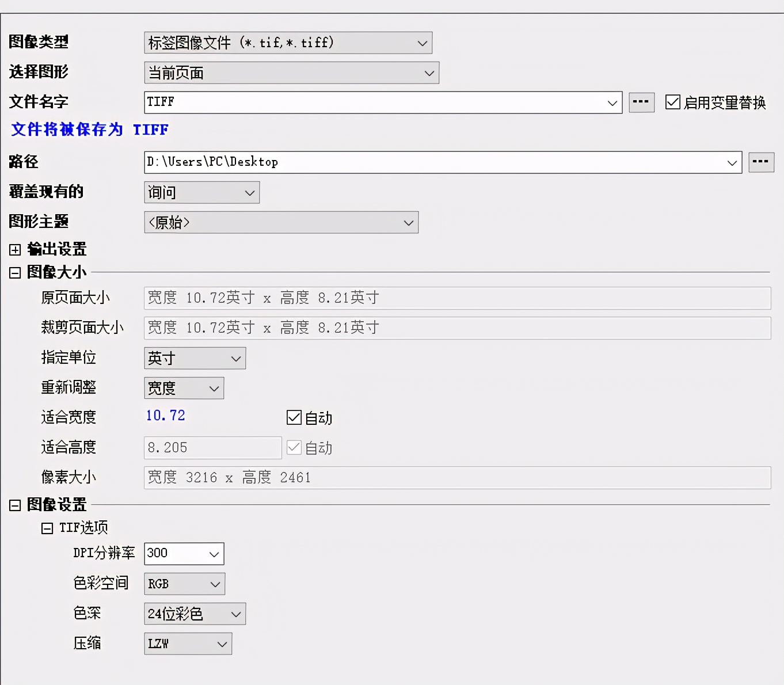The width and height of the screenshot is (784, 685).
Task: Open the 色彩空间 dropdown showing RGB
Action: (x=184, y=584)
